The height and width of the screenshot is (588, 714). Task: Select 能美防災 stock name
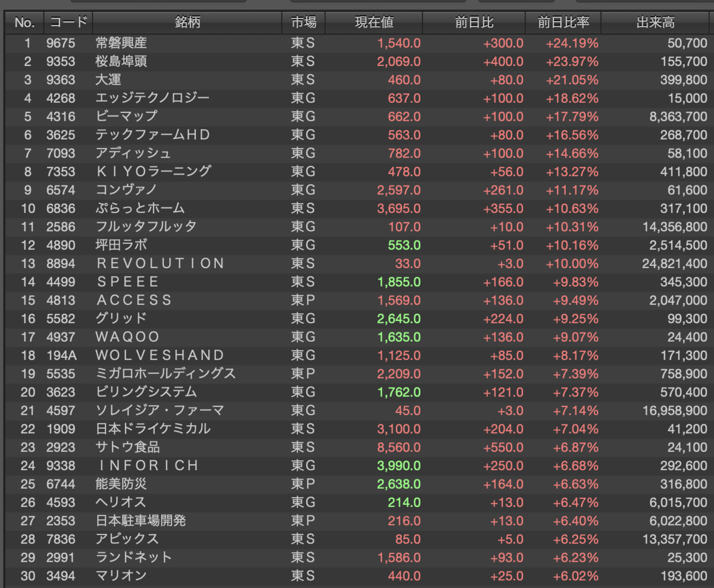tap(121, 484)
